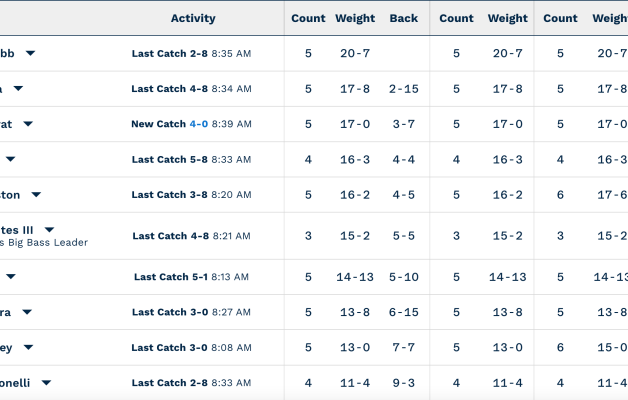Select the first Weight column header
The image size is (628, 400).
(x=355, y=18)
